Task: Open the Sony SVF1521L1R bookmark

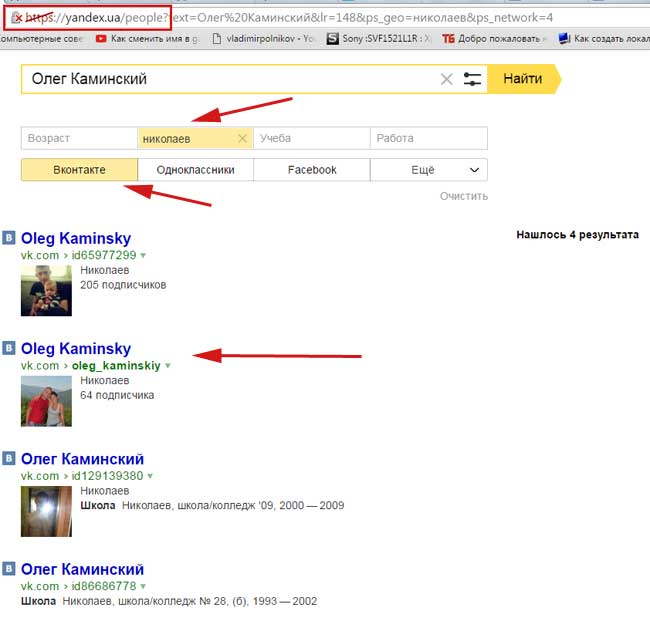Action: click(383, 39)
